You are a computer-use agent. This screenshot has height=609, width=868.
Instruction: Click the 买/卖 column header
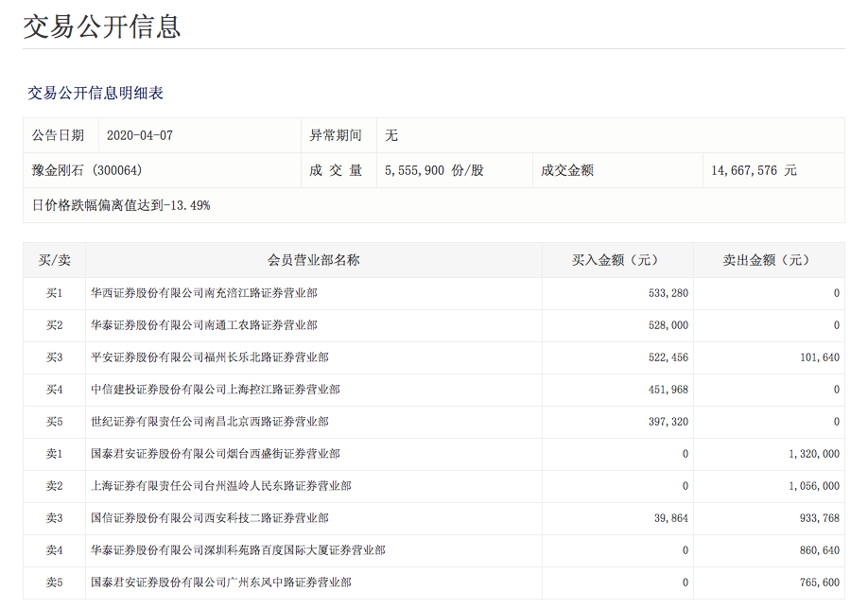(54, 260)
